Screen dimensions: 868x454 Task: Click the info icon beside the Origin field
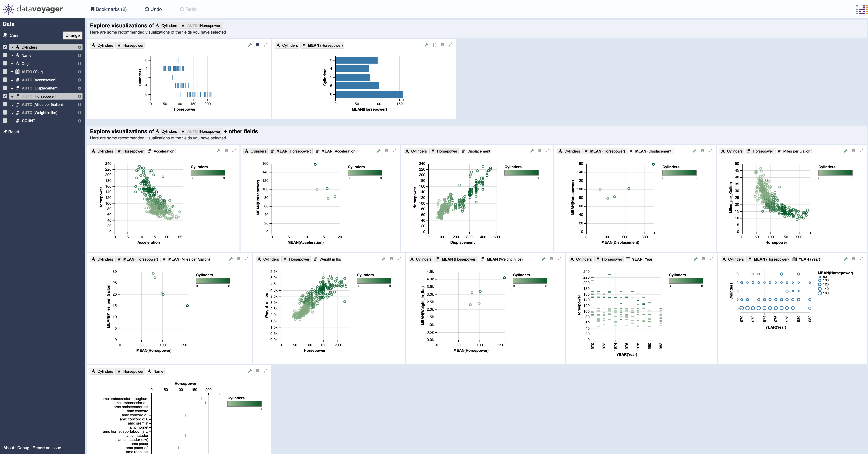click(80, 64)
